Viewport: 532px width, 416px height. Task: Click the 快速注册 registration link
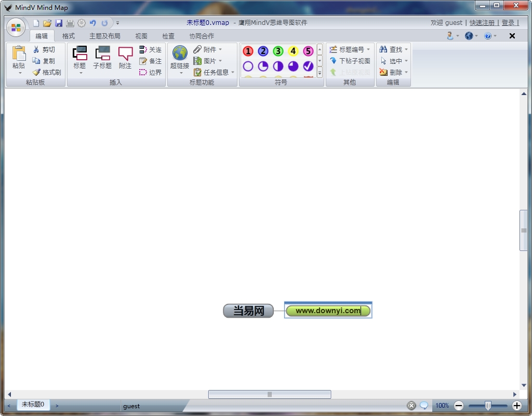(482, 22)
